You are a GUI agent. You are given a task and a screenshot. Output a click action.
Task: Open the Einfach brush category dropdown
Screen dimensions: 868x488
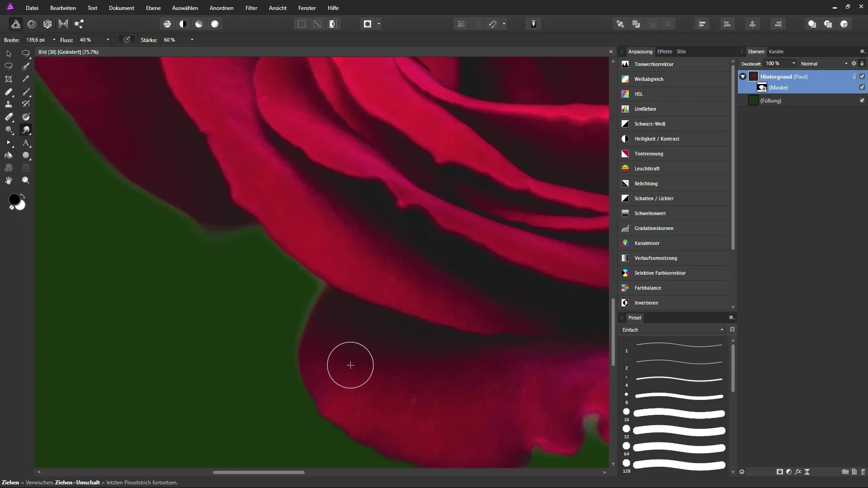[x=673, y=330]
